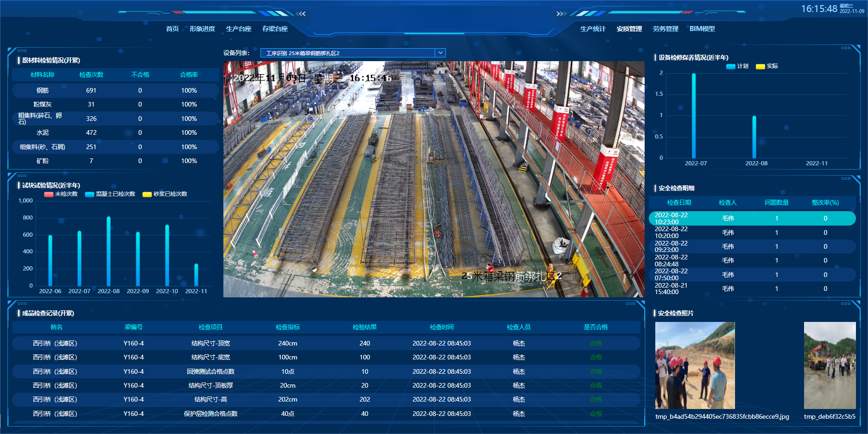868x434 pixels.
Task: Click the left double-chevron arrows in header
Action: pos(301,13)
